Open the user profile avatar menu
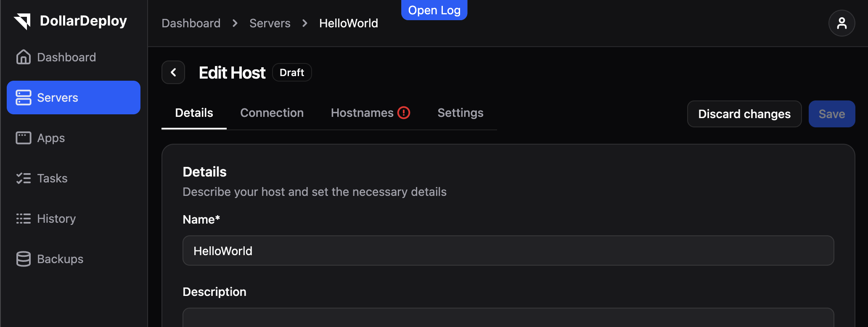The height and width of the screenshot is (327, 868). coord(842,23)
